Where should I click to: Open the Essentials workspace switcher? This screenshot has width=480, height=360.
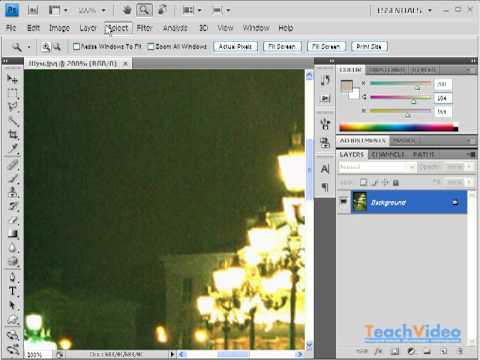(404, 11)
